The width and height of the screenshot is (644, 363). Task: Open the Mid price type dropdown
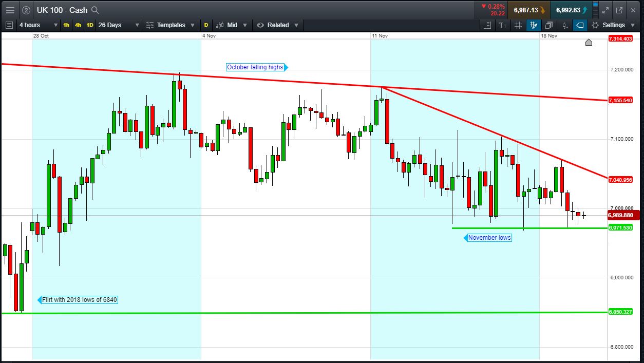(x=232, y=25)
